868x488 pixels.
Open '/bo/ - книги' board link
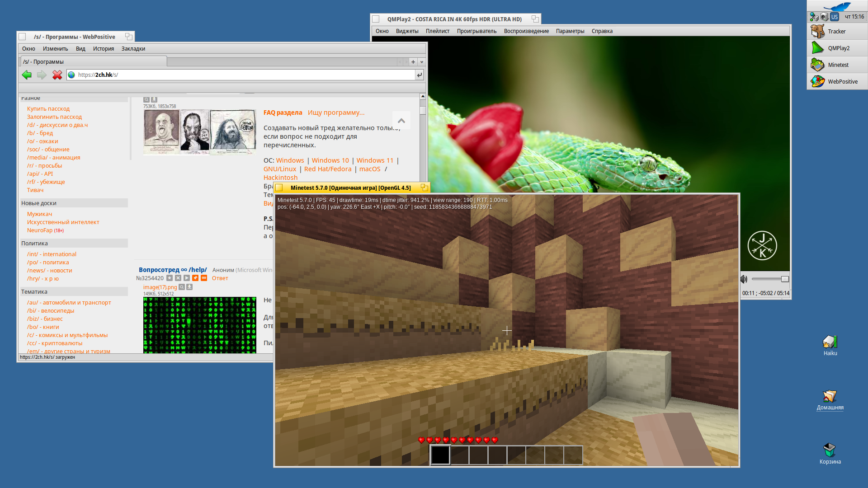click(x=43, y=327)
